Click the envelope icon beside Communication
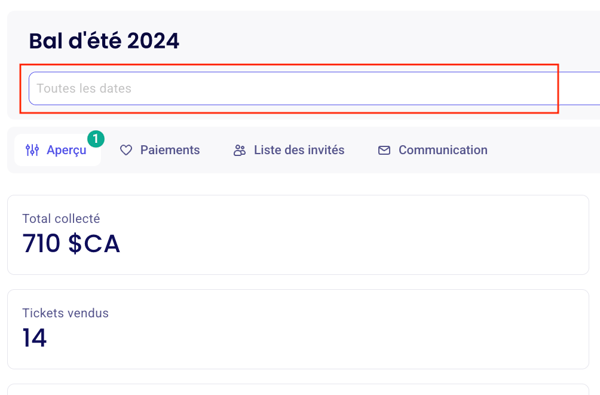The image size is (600, 395). coord(384,150)
